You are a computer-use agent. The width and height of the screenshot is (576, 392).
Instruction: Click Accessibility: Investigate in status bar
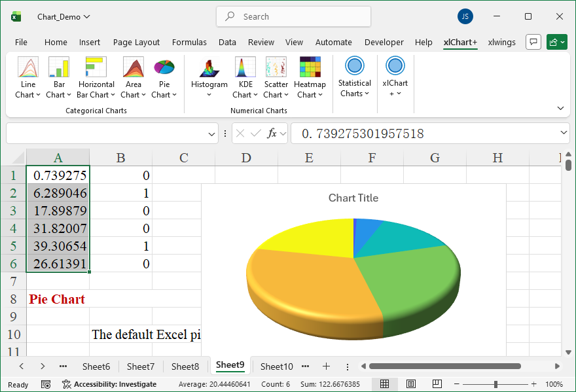pyautogui.click(x=109, y=384)
